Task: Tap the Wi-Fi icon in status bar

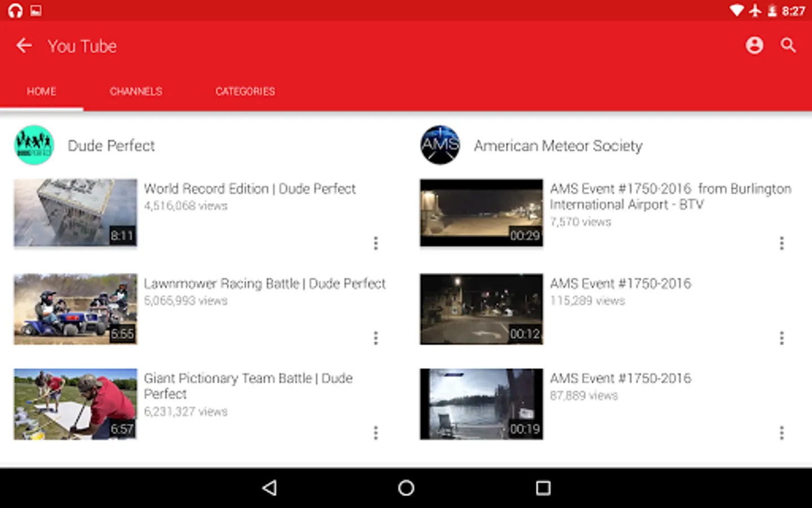Action: click(x=736, y=11)
